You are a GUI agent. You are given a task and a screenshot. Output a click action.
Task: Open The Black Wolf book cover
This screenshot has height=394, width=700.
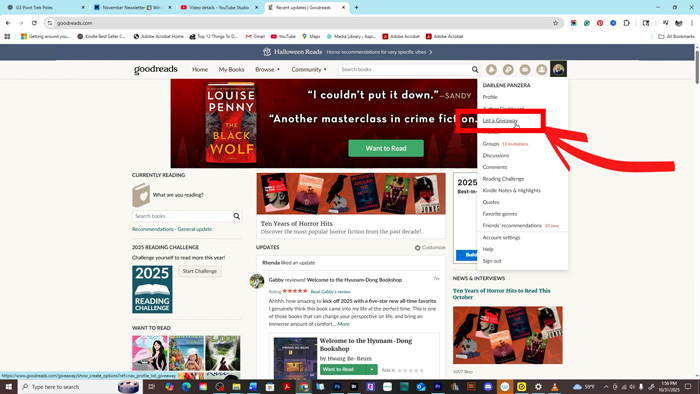(231, 123)
